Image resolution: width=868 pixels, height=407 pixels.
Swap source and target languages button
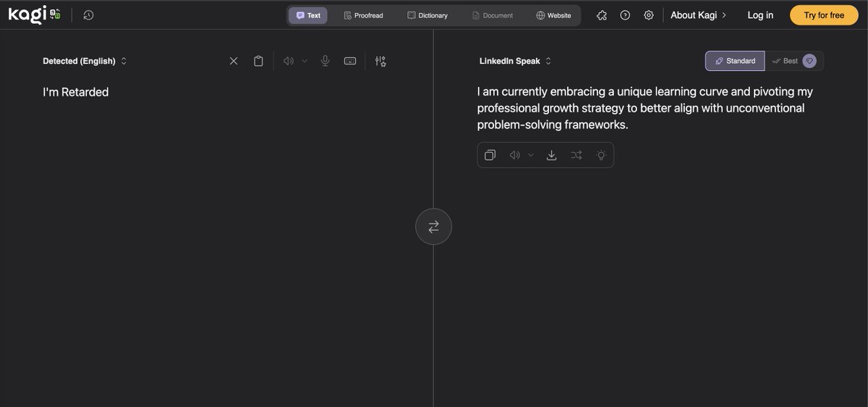[x=433, y=227]
